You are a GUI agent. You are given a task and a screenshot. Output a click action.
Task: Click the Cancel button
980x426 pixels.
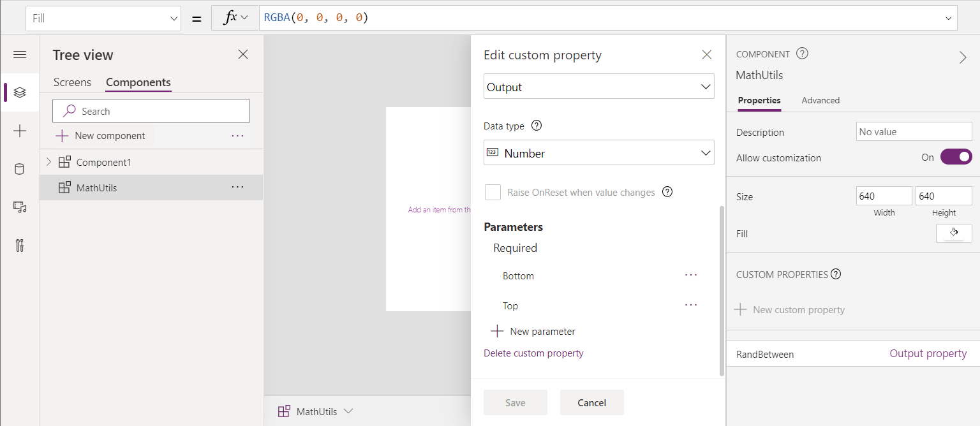pyautogui.click(x=591, y=402)
